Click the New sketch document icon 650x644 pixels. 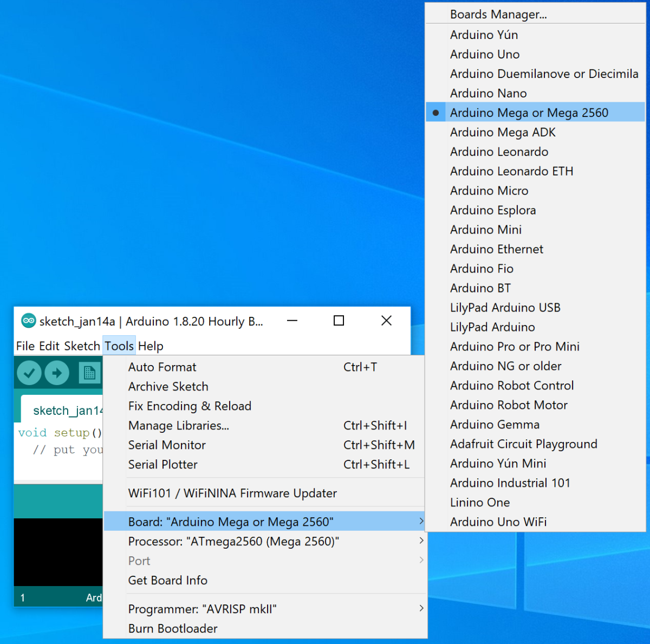pos(90,373)
